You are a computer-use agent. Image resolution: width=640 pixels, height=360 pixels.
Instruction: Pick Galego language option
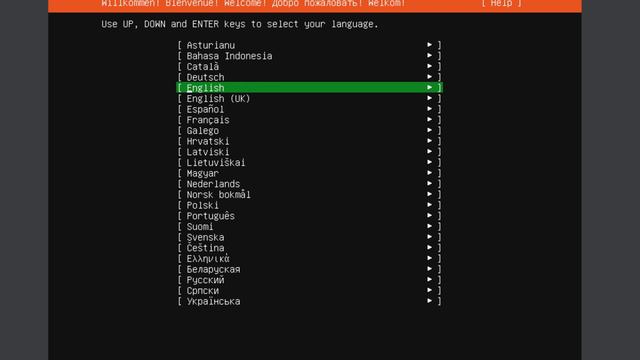pos(309,130)
